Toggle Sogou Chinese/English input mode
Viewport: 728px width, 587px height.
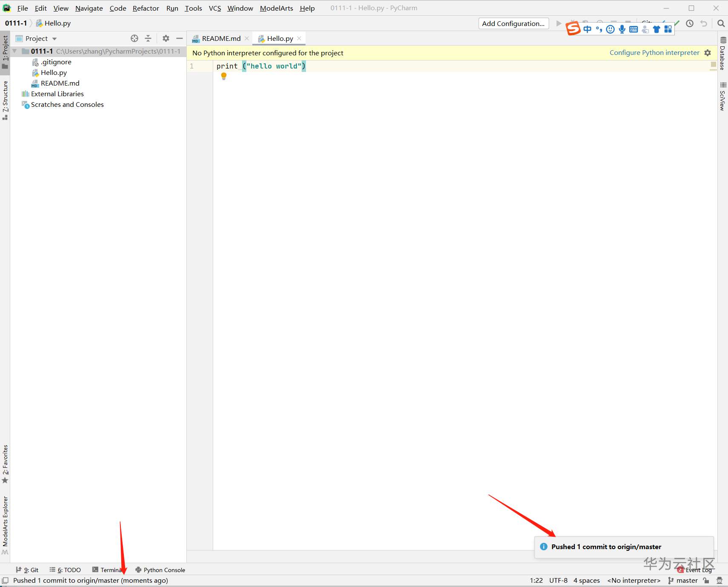click(587, 29)
